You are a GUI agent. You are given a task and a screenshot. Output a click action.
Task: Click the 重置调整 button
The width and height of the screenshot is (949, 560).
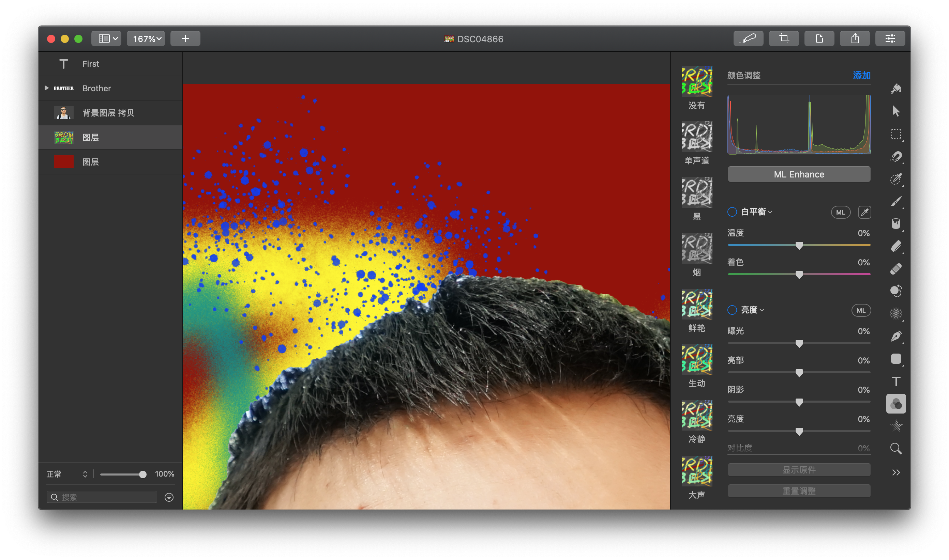[799, 491]
